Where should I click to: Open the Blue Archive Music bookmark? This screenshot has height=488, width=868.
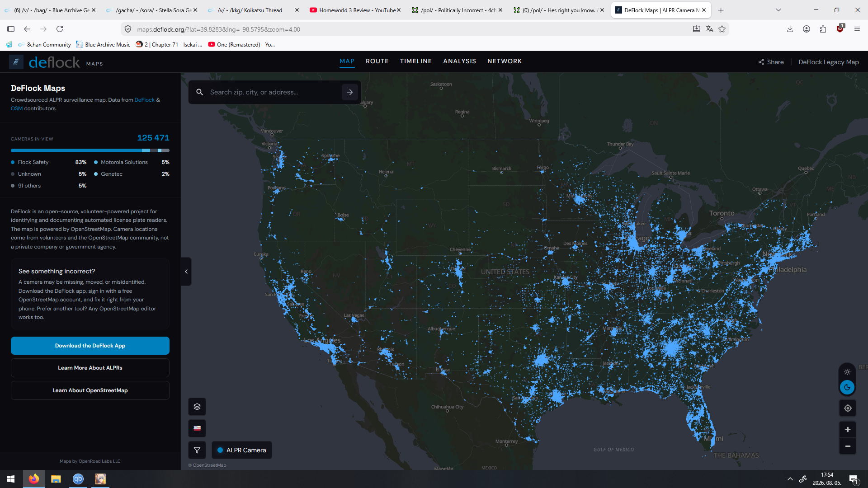(x=103, y=44)
